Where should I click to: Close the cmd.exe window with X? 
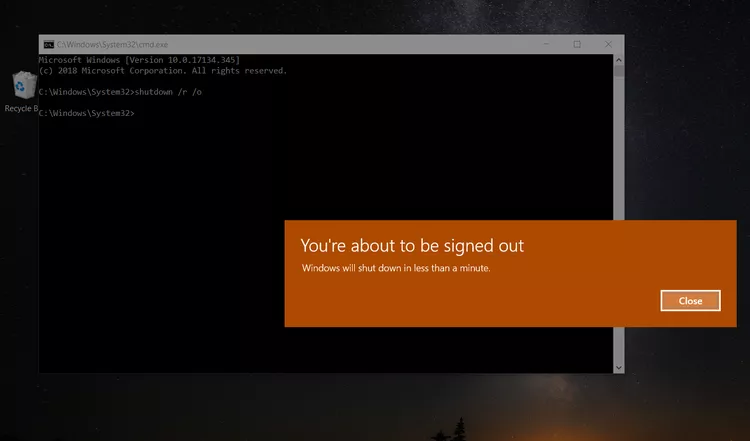pos(608,44)
